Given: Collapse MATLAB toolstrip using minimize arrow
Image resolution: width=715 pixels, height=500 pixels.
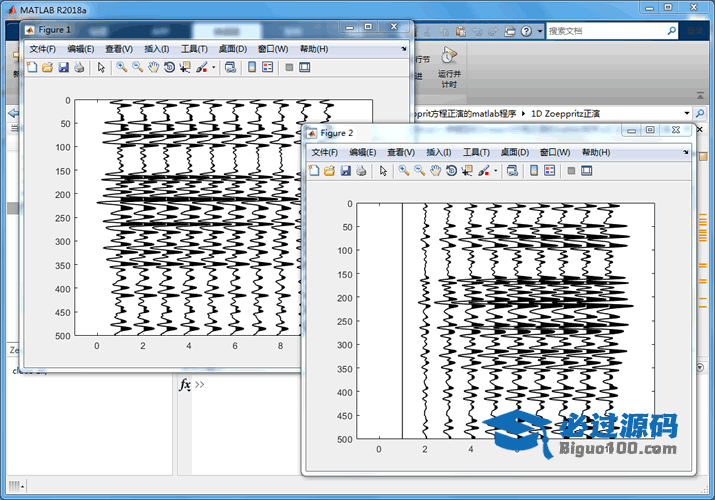Looking at the screenshot, I should pyautogui.click(x=700, y=96).
